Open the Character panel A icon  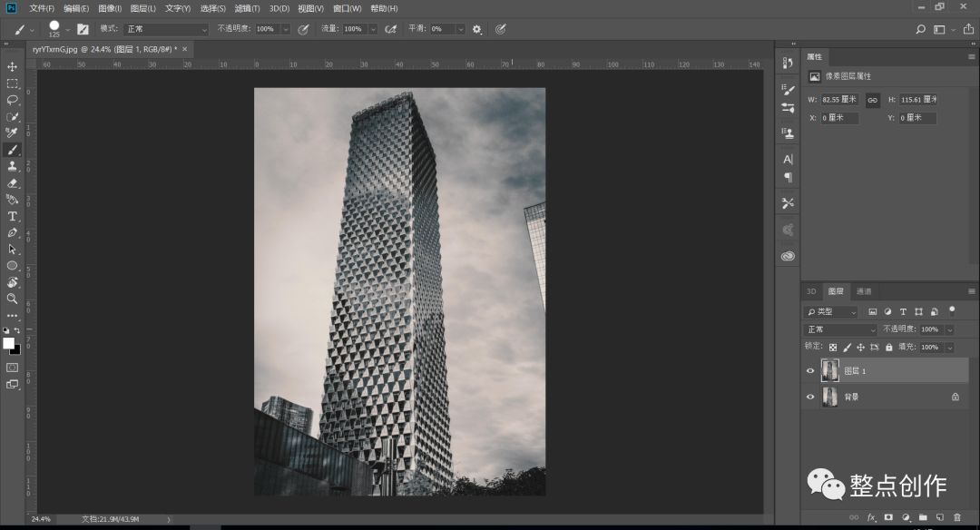click(789, 160)
